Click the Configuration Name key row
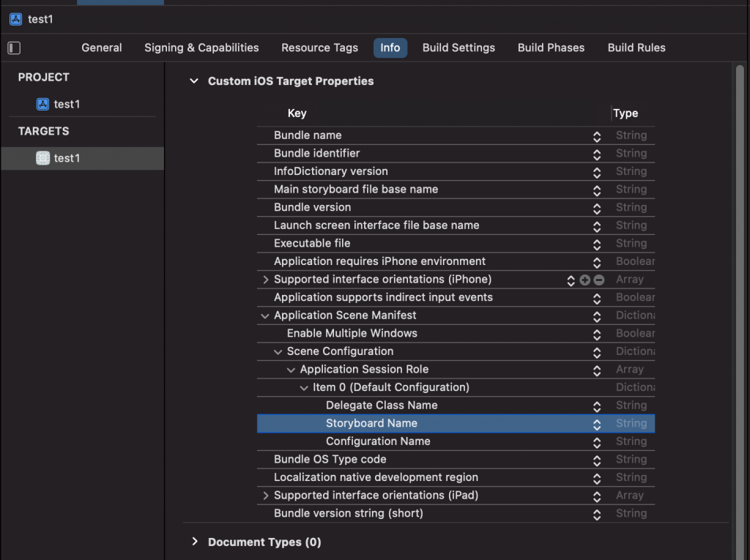The height and width of the screenshot is (560, 750). tap(378, 441)
